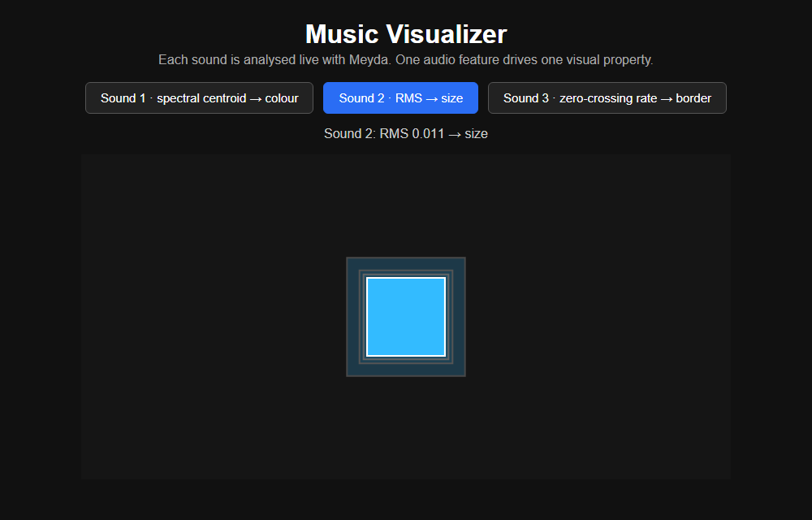
Task: Select Sound 2 RMS size button
Action: [x=400, y=97]
